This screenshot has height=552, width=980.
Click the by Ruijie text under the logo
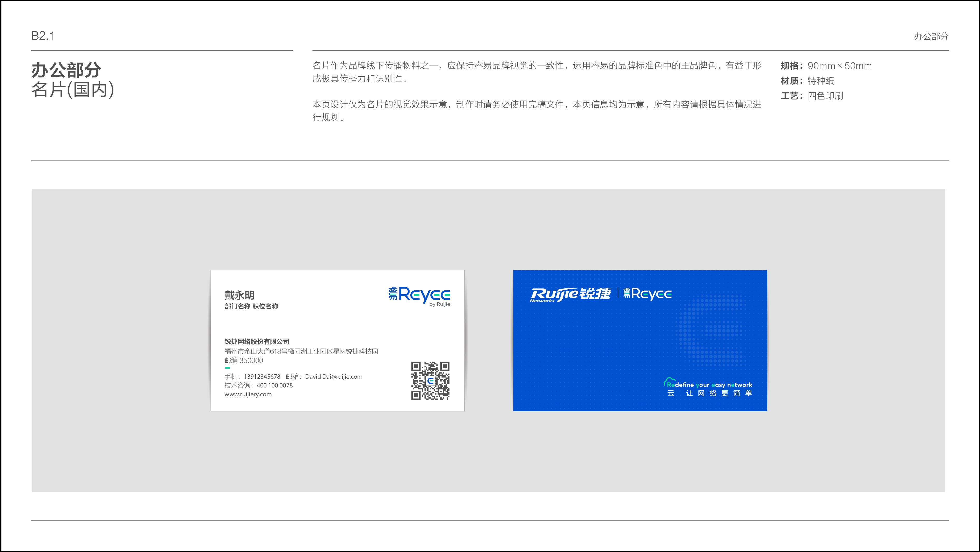439,304
